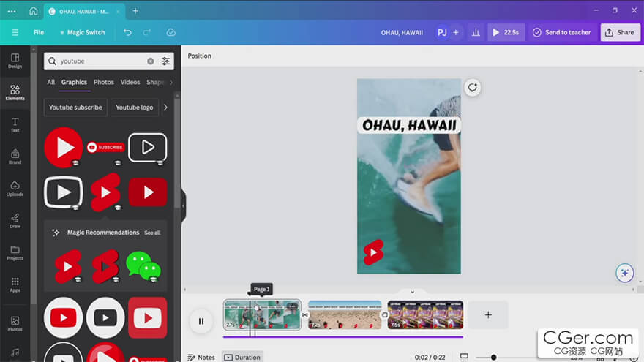Click the cloud save status icon

point(171,32)
